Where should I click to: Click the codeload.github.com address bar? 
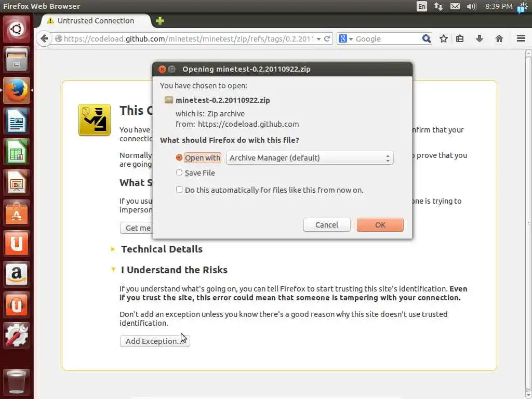tap(189, 39)
